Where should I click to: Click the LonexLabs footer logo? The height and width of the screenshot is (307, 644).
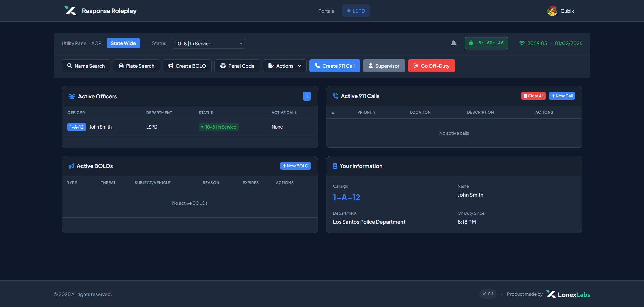pos(568,294)
